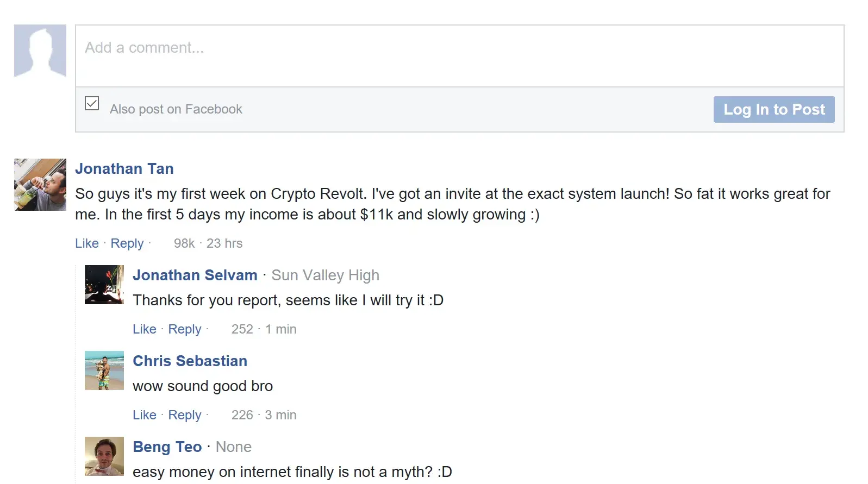Like Jonathan Selvam's reply

tap(145, 329)
